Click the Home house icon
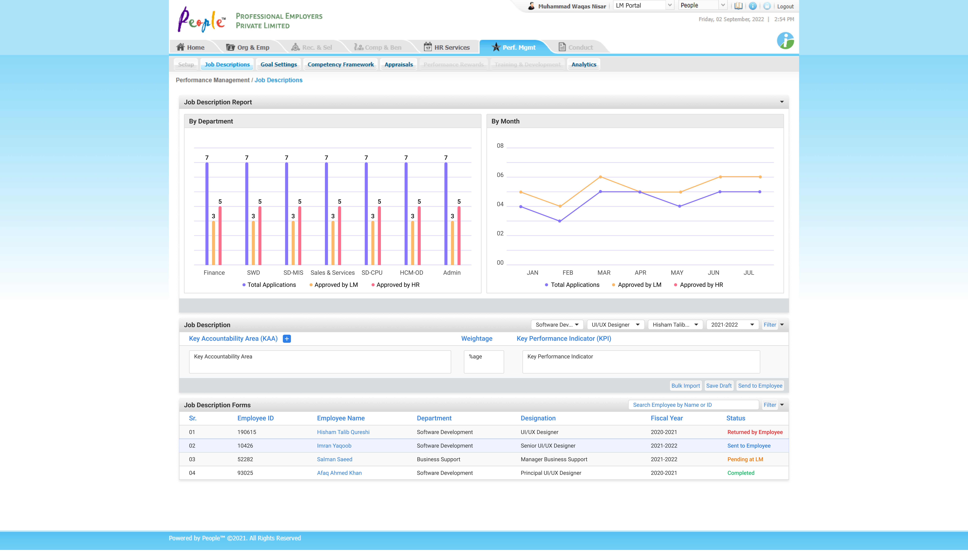Image resolution: width=968 pixels, height=560 pixels. 180,47
